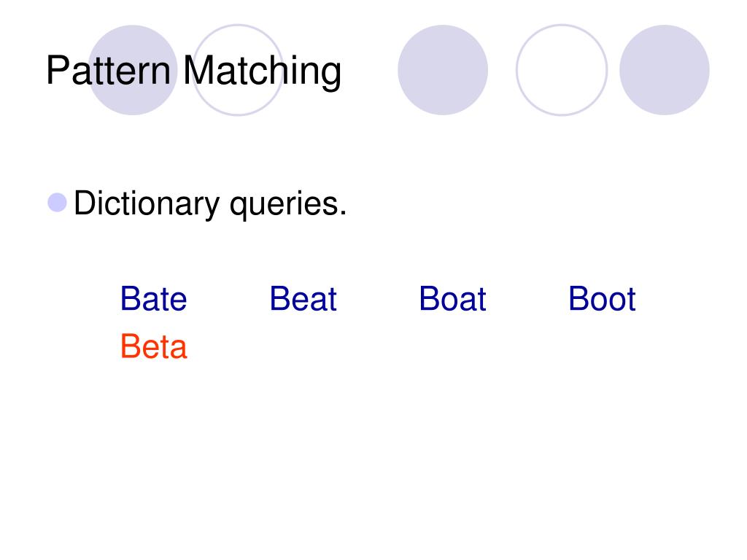Select the lavender bullet dot before "Dictionary"
This screenshot has width=747, height=560.
click(57, 203)
